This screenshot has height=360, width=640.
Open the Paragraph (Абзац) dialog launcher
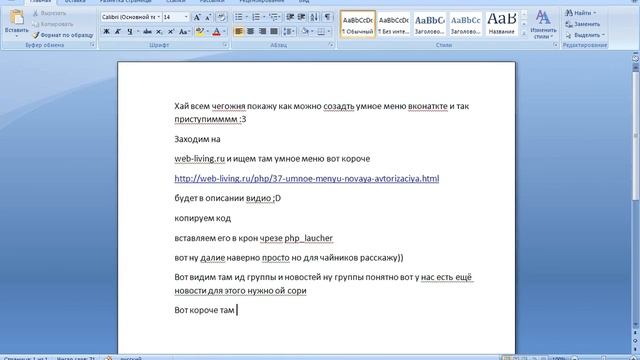[331, 45]
